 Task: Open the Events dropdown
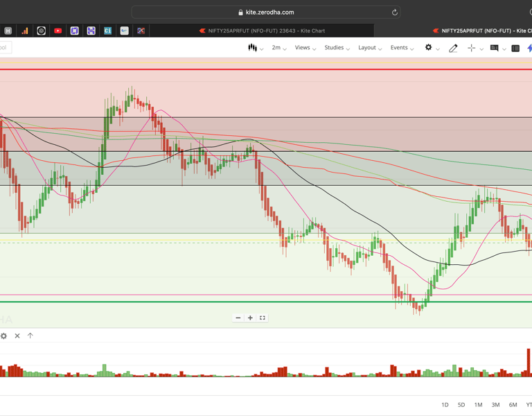[402, 48]
